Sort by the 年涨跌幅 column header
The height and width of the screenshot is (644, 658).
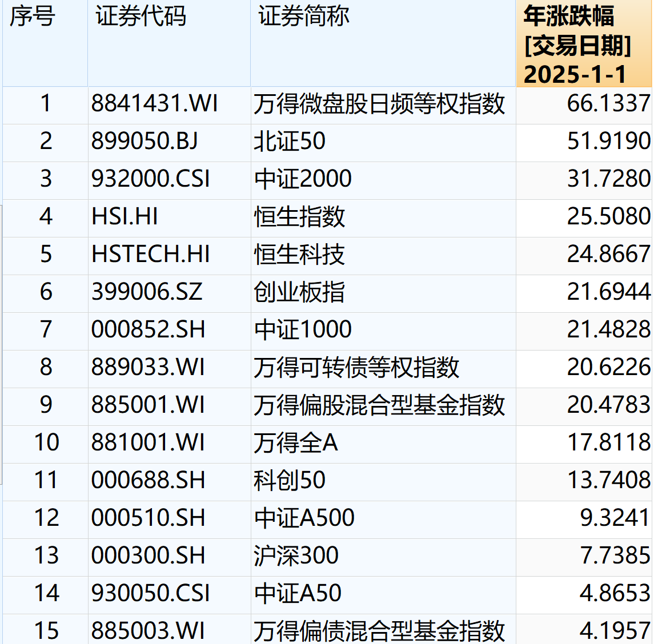click(x=584, y=43)
